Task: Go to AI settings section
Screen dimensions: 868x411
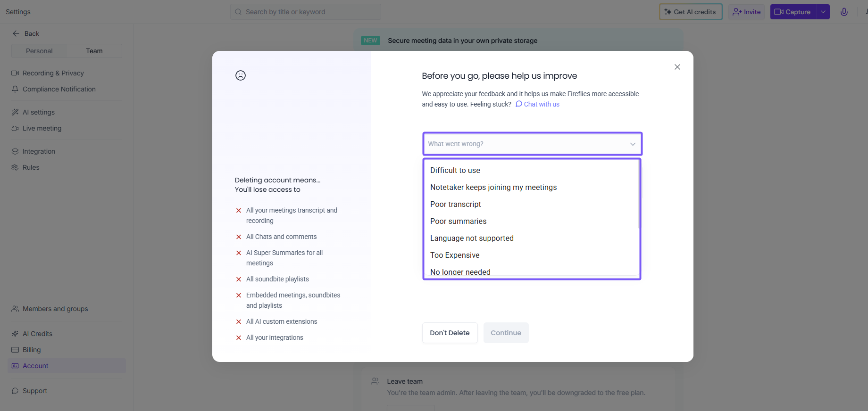Action: pyautogui.click(x=39, y=112)
